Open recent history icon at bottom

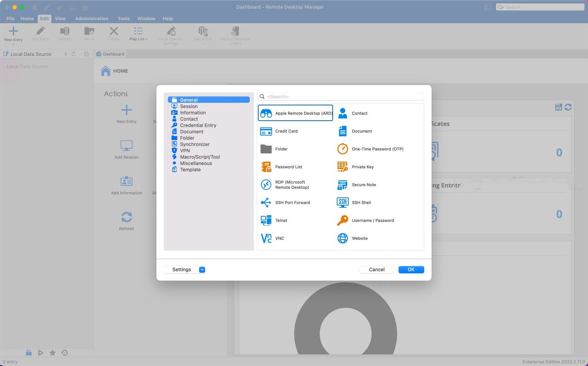[x=64, y=353]
